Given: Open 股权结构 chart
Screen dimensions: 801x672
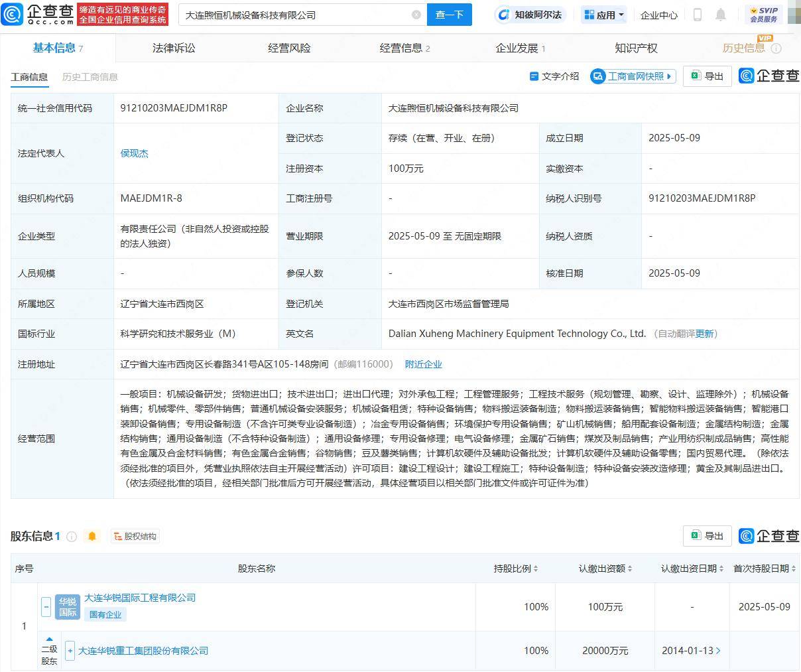Looking at the screenshot, I should coord(134,536).
